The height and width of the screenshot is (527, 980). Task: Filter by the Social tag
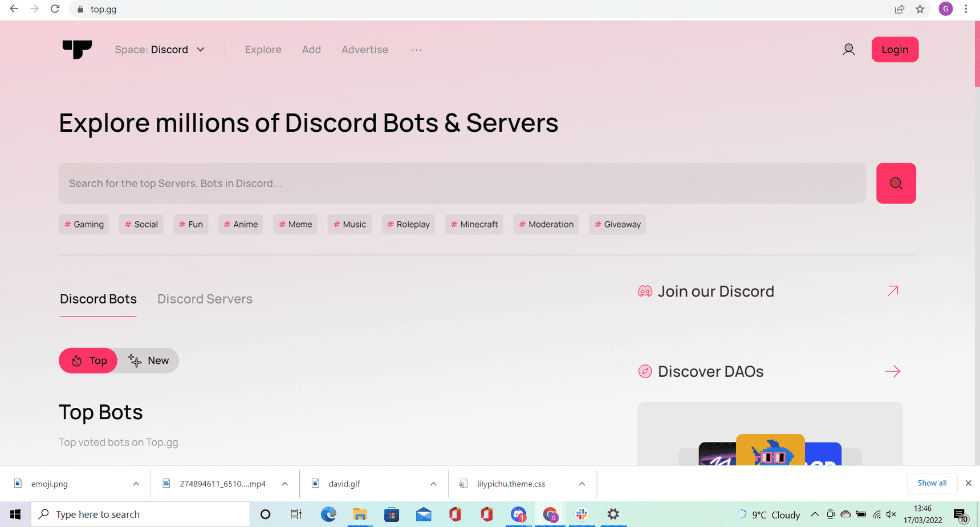pyautogui.click(x=141, y=224)
